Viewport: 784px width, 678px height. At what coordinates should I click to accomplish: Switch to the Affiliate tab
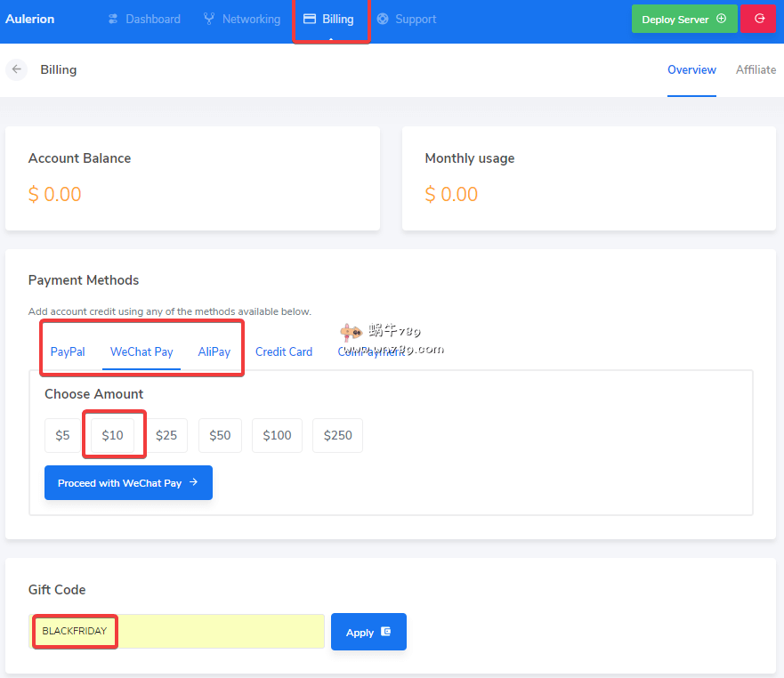[x=756, y=69]
